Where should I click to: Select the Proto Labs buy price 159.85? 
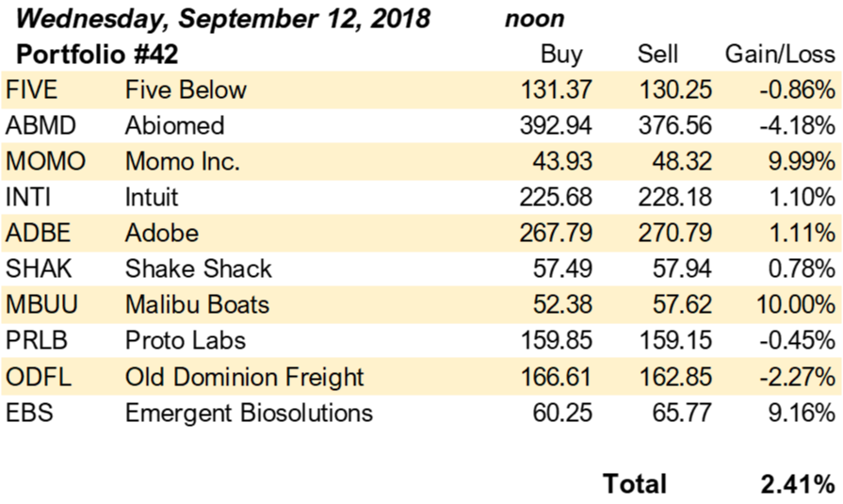pyautogui.click(x=556, y=340)
